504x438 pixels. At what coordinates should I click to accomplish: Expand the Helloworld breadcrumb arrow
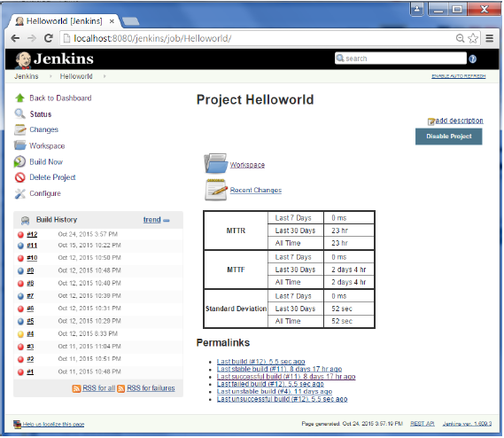[105, 76]
